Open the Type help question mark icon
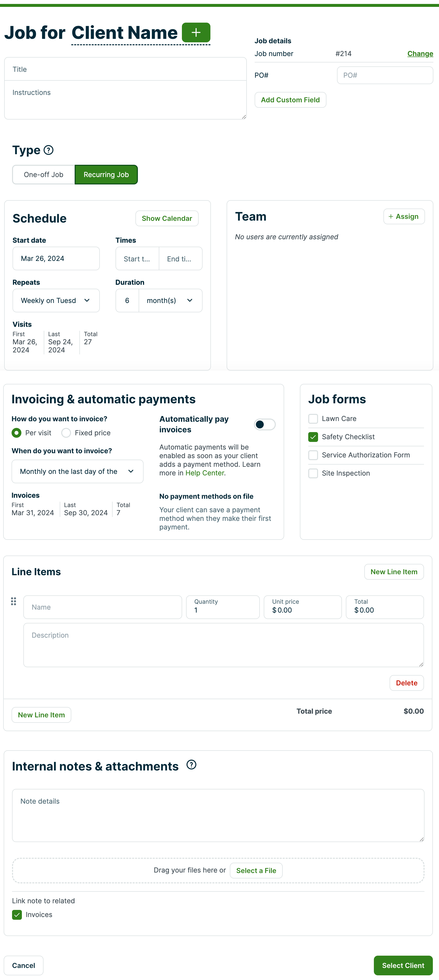The image size is (439, 980). coord(49,150)
